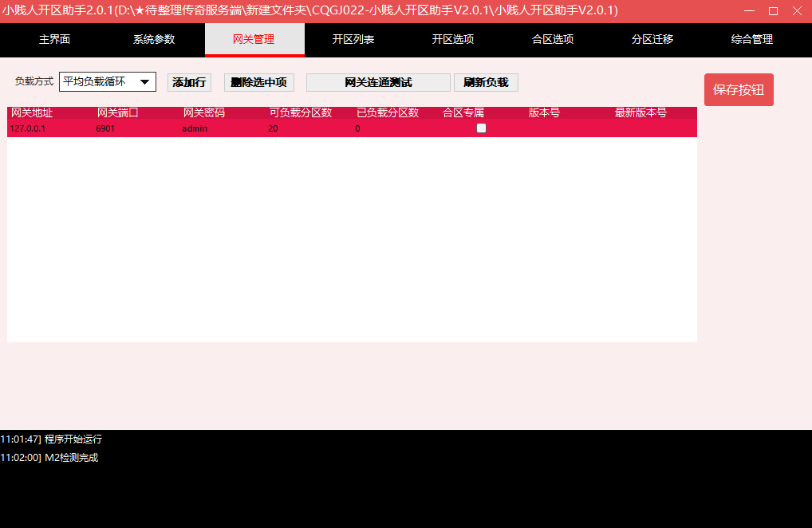The height and width of the screenshot is (528, 812).
Task: Maximize the application window
Action: [x=773, y=10]
